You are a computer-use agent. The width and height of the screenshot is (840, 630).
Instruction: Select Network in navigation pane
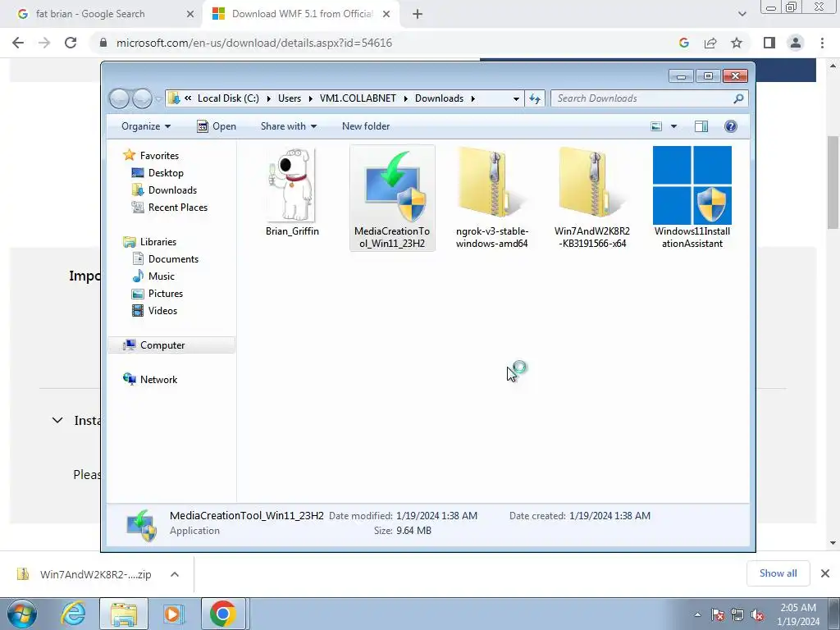pos(158,379)
